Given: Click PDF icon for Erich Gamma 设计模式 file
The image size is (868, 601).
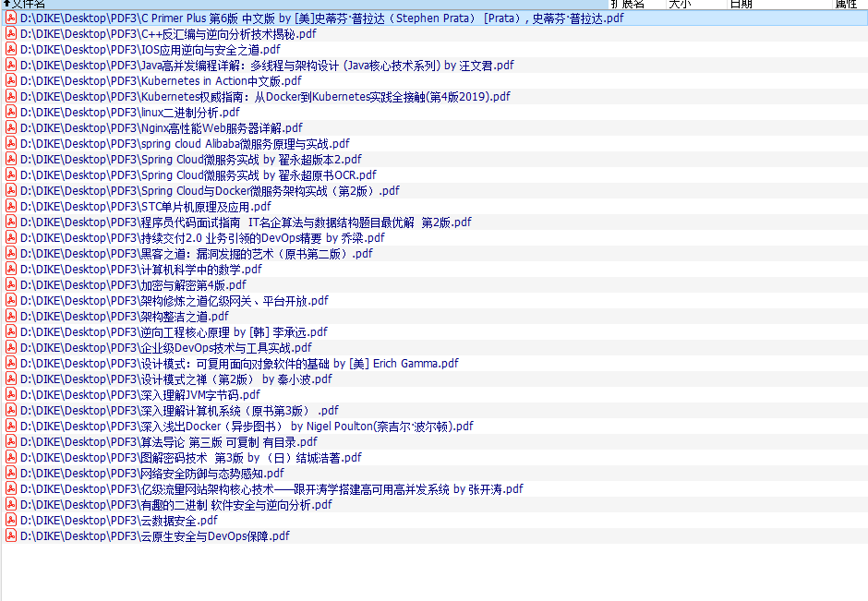Looking at the screenshot, I should pyautogui.click(x=10, y=363).
